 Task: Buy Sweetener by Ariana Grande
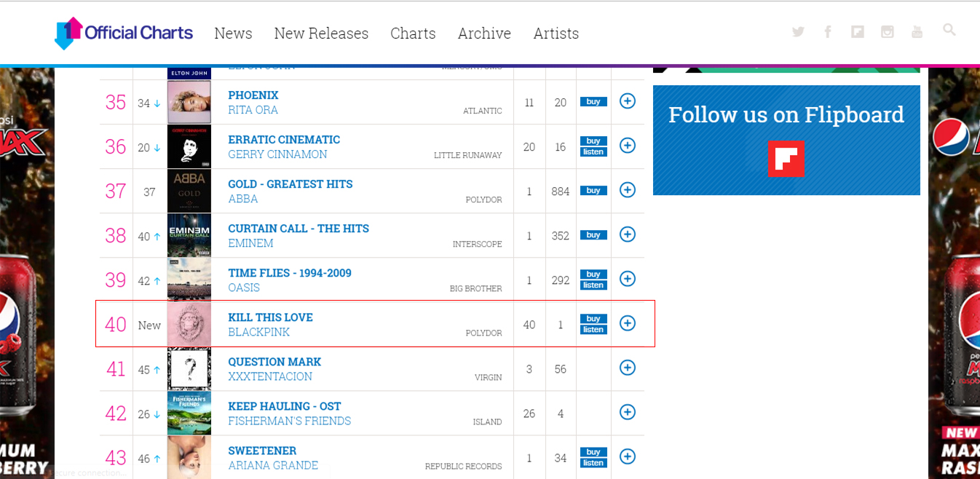pyautogui.click(x=593, y=452)
